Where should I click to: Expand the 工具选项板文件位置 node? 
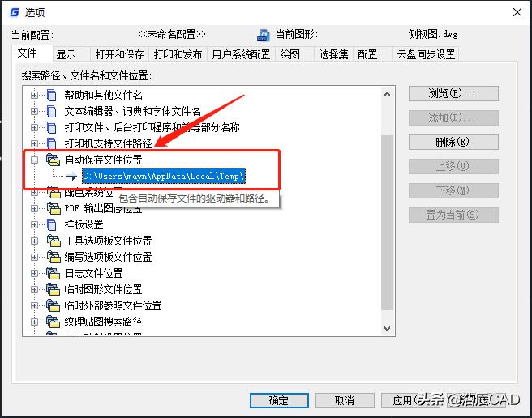34,241
